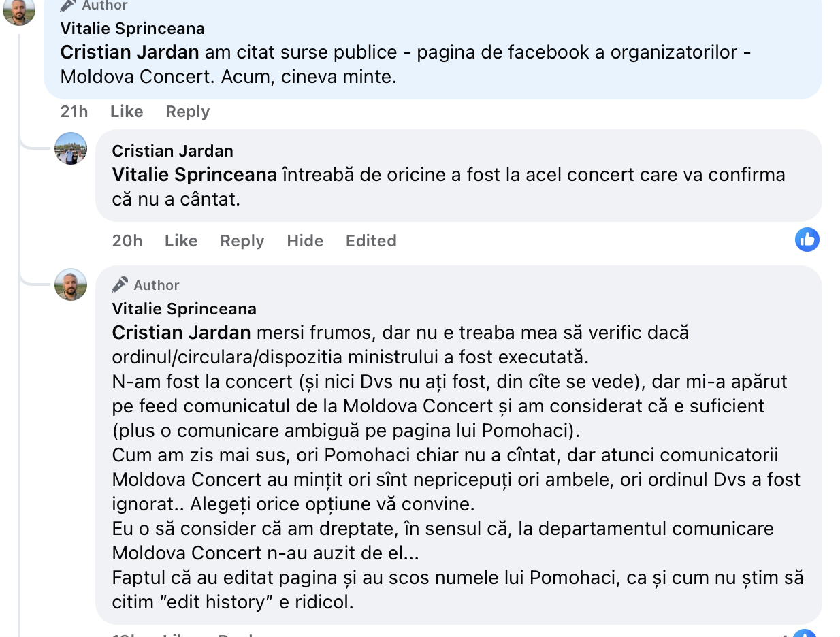
Task: Open the 21h timestamp link
Action: point(74,112)
